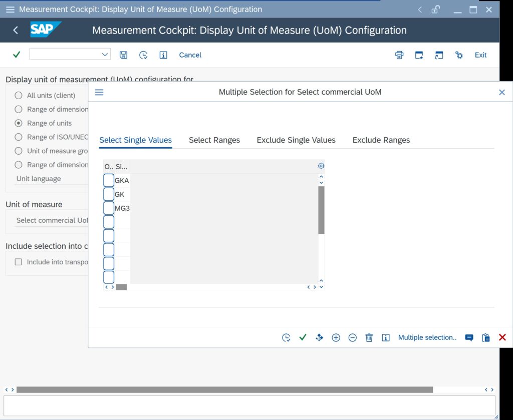Click the GKA single value cell
Viewport: 513px width, 420px height.
point(122,180)
